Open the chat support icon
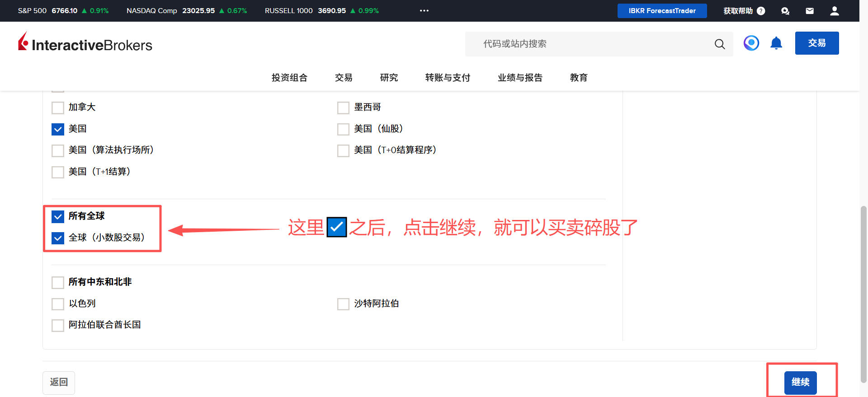868x397 pixels. click(x=785, y=11)
